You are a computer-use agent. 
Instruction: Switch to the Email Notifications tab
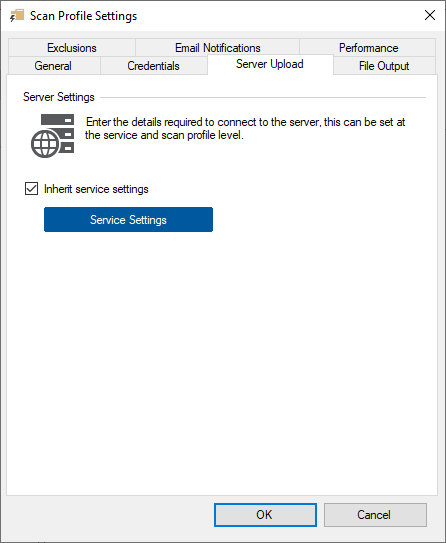(217, 47)
